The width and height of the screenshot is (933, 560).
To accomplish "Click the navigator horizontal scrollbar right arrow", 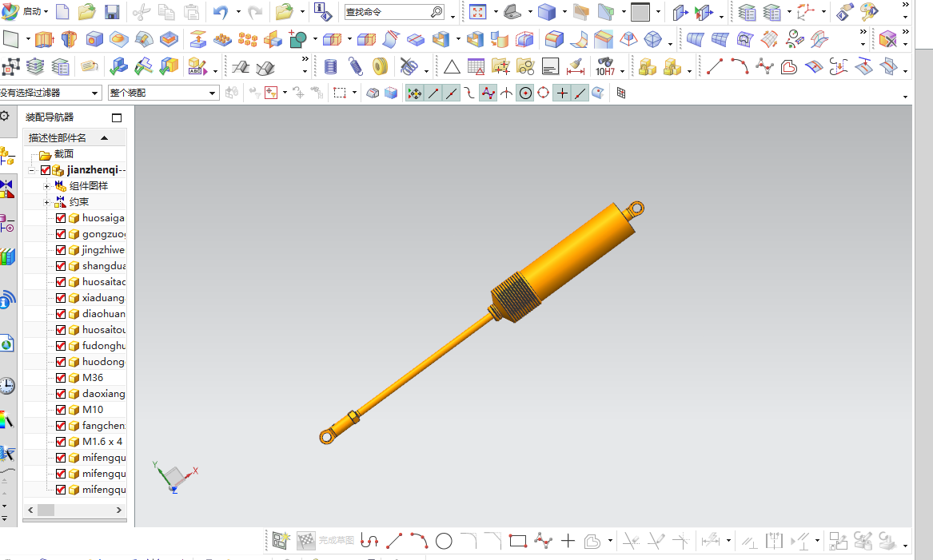I will pyautogui.click(x=119, y=510).
